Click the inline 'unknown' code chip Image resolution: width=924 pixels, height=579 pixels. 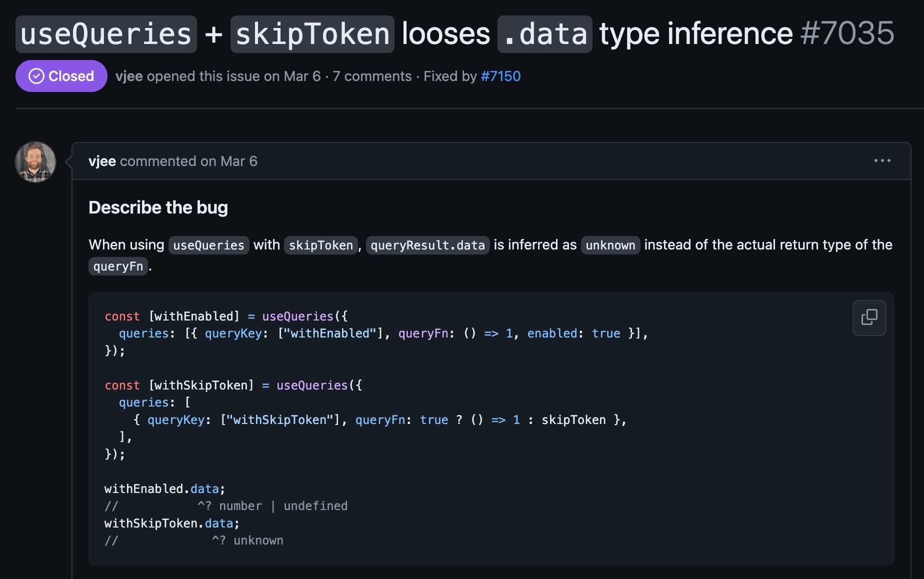click(x=610, y=245)
